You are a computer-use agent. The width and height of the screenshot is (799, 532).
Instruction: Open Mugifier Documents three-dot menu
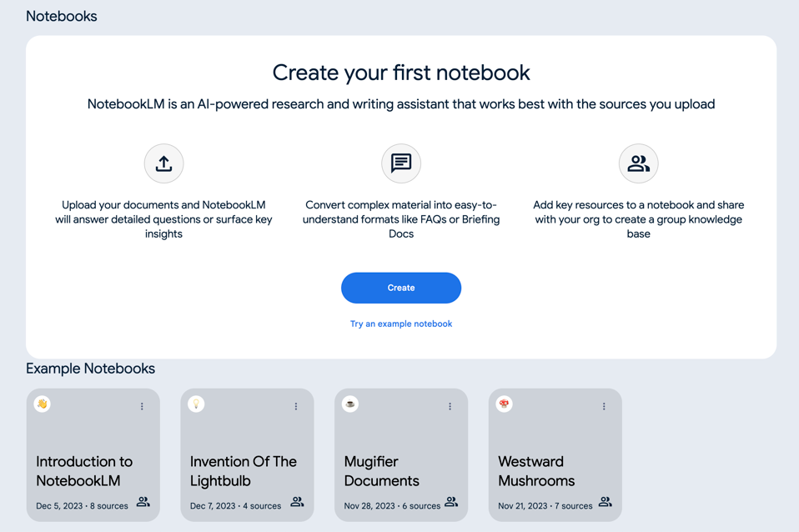pyautogui.click(x=450, y=406)
